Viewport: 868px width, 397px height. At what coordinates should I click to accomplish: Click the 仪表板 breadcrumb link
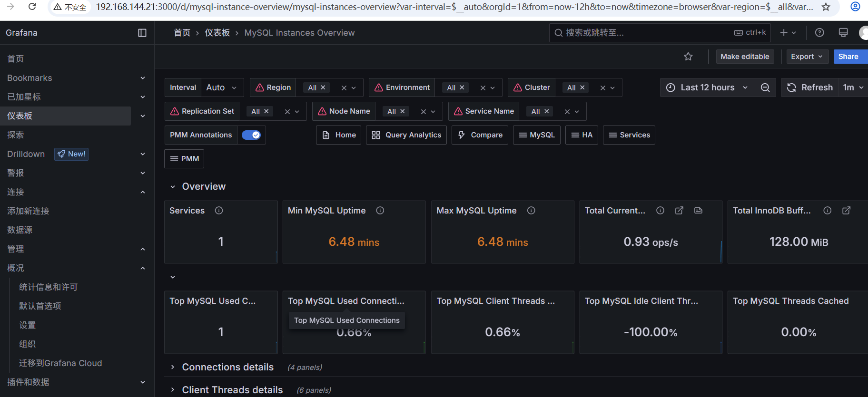tap(217, 33)
